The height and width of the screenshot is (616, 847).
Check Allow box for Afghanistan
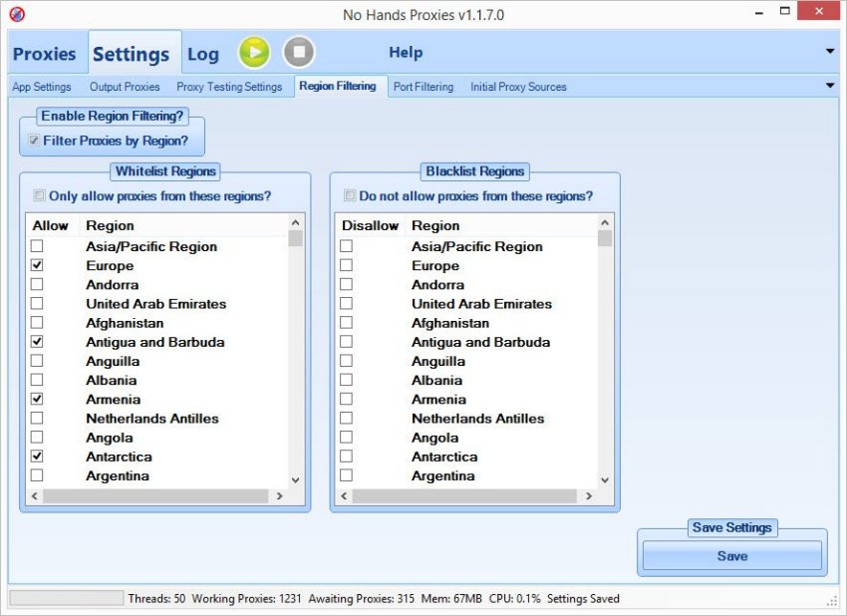click(37, 323)
